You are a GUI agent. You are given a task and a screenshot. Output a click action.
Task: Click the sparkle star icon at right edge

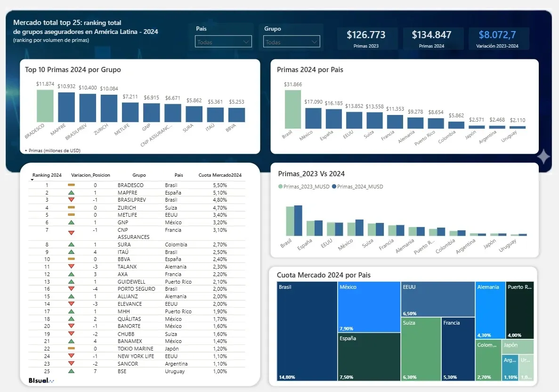coord(543,157)
